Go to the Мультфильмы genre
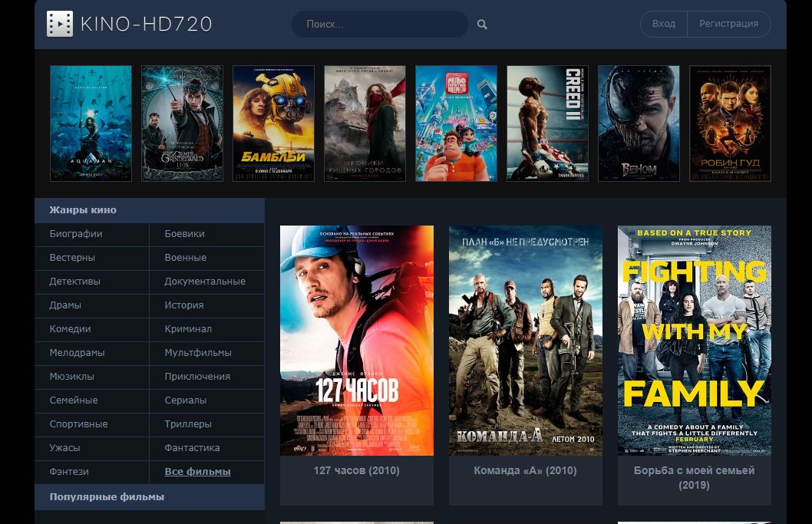Screen dimensions: 812x524 coord(198,353)
